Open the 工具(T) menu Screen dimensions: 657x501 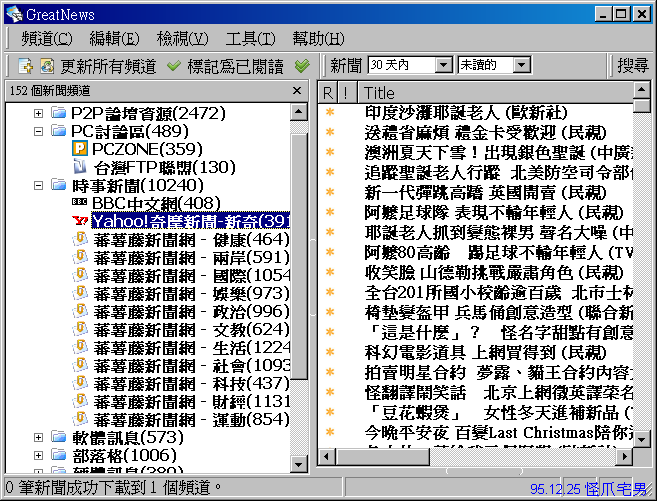coord(250,39)
